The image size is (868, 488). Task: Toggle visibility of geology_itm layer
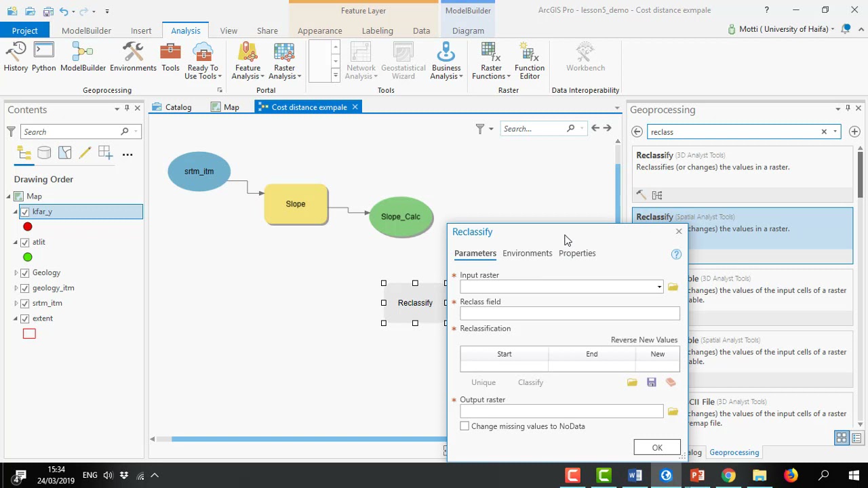pyautogui.click(x=25, y=288)
